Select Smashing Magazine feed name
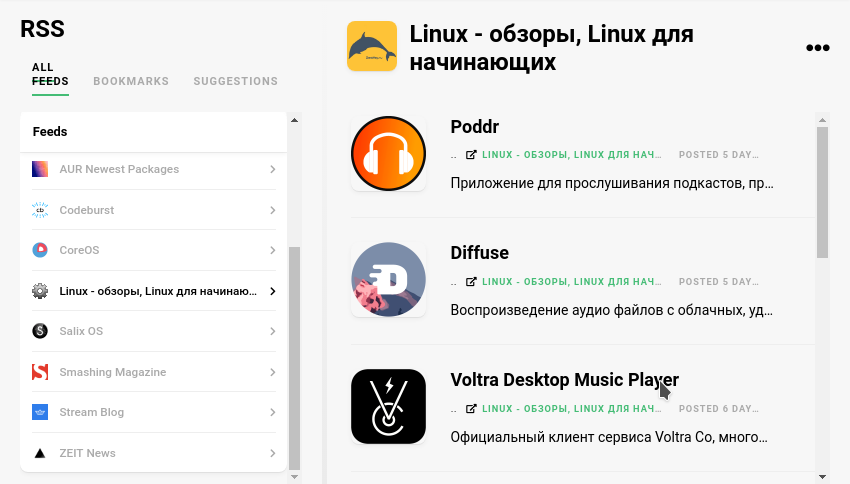Image resolution: width=850 pixels, height=484 pixels. (x=113, y=372)
